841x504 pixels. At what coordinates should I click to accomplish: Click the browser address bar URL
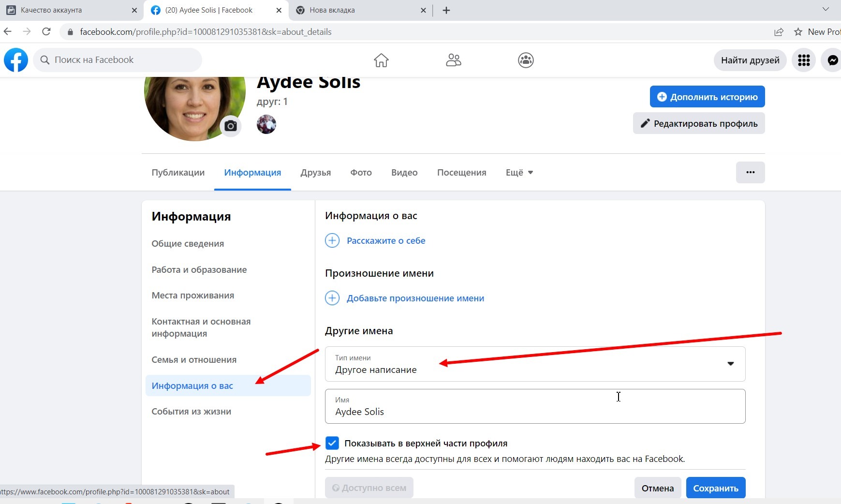206,32
